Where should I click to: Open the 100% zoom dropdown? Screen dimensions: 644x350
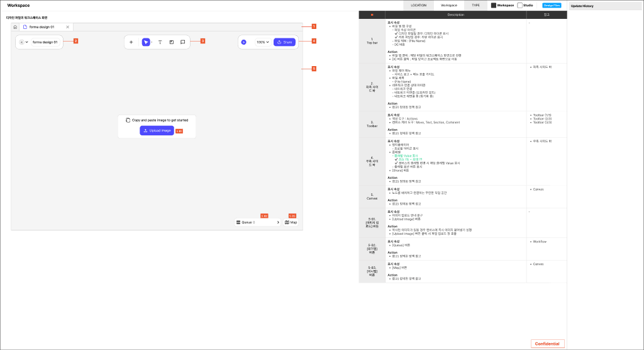pos(262,42)
